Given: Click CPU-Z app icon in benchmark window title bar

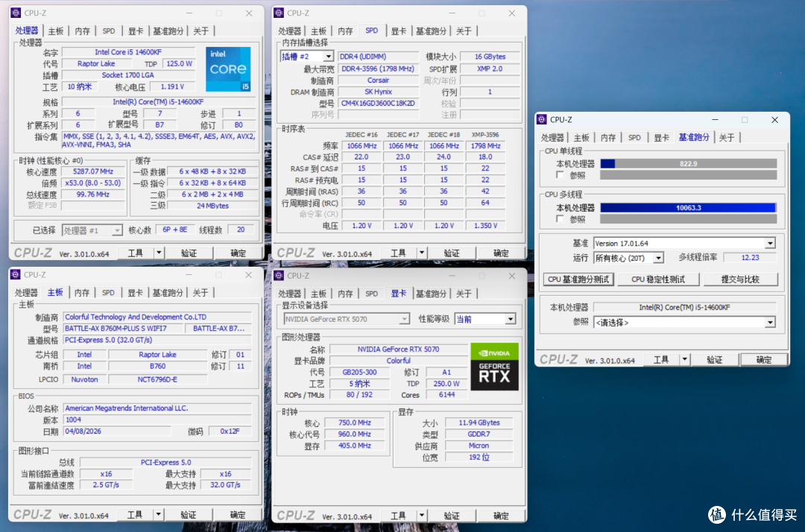Looking at the screenshot, I should click(x=542, y=119).
